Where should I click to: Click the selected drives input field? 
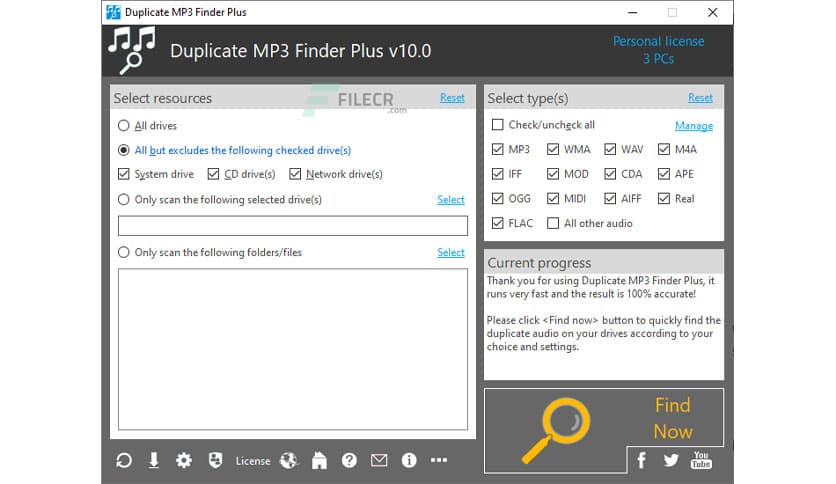293,225
